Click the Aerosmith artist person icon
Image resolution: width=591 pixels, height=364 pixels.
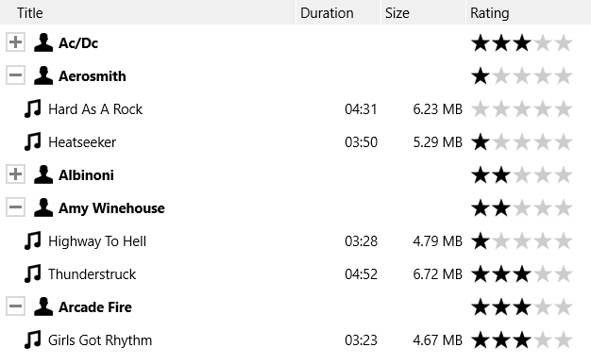pyautogui.click(x=43, y=75)
